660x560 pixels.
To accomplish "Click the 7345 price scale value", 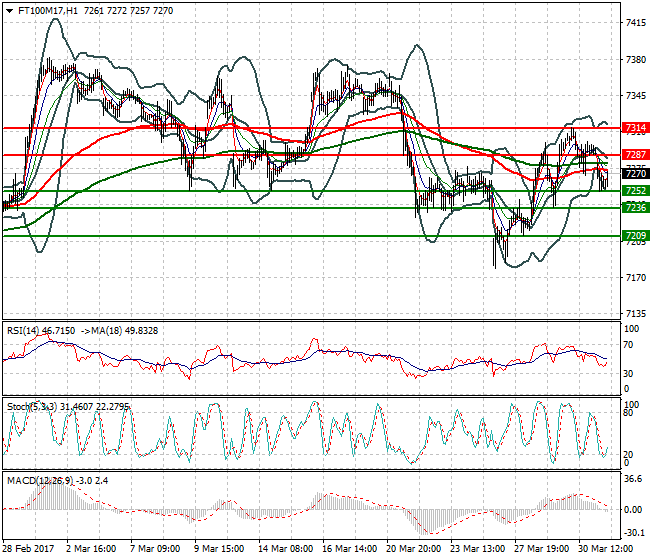I will click(x=636, y=96).
